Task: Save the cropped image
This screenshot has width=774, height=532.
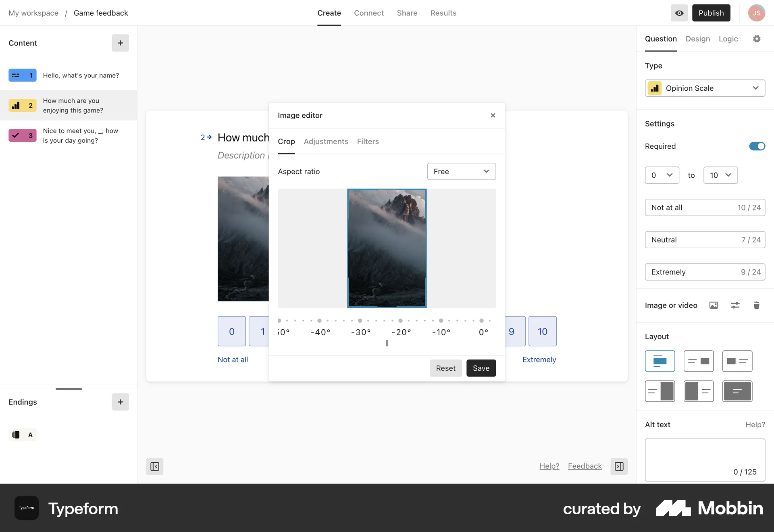Action: (x=481, y=368)
